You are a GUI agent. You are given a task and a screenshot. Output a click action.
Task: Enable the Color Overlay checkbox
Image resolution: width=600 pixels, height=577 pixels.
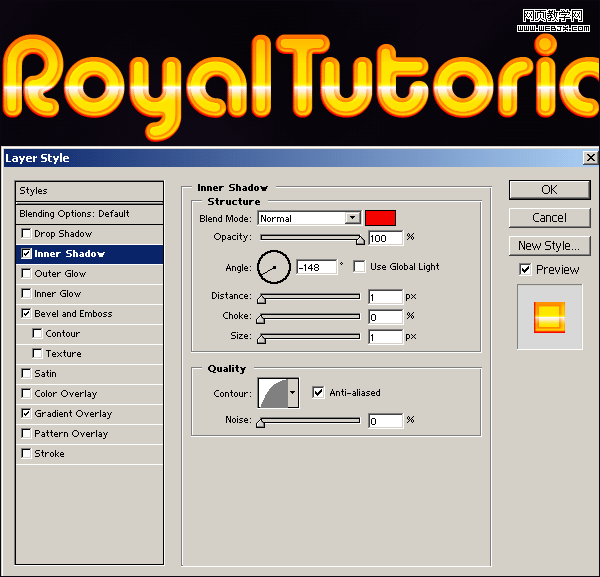(x=26, y=393)
